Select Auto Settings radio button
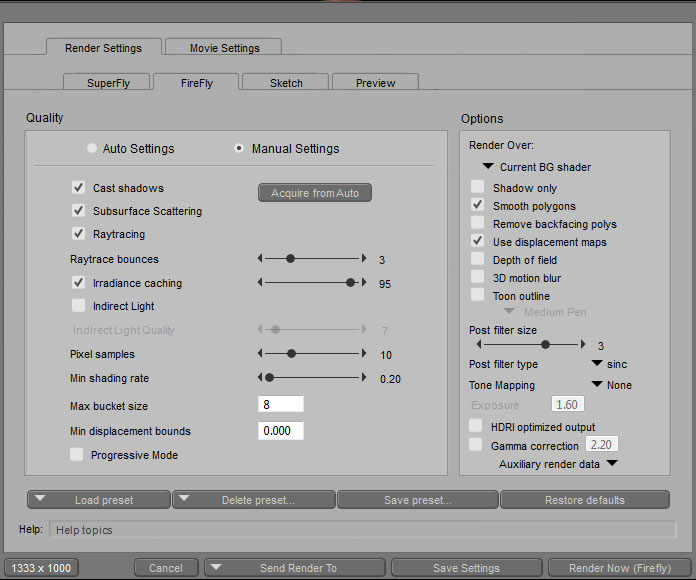 point(92,148)
